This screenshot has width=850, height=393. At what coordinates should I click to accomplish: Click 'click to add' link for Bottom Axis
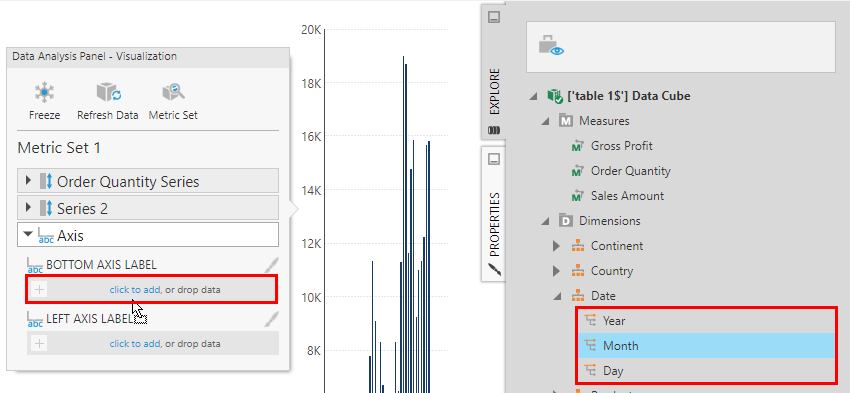[x=135, y=289]
